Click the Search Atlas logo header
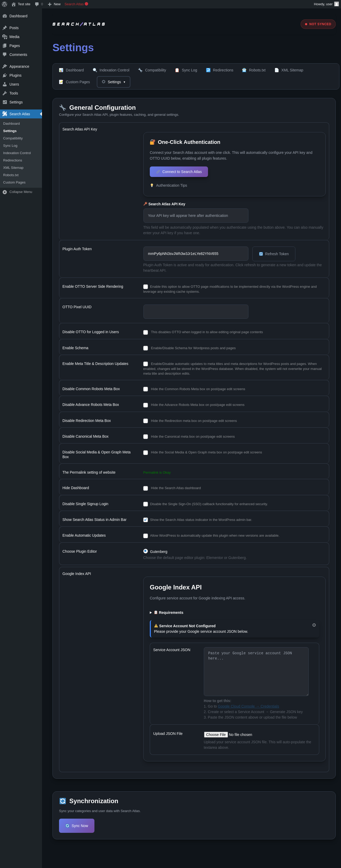 [x=79, y=24]
